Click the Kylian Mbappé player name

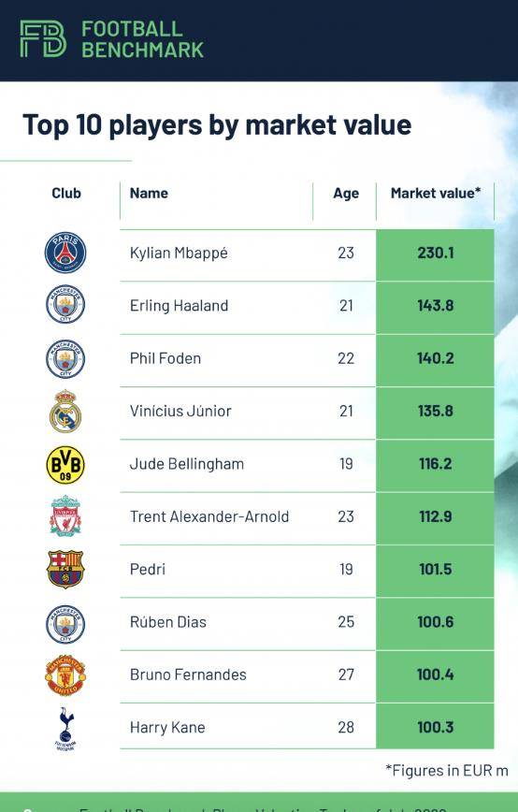[179, 254]
